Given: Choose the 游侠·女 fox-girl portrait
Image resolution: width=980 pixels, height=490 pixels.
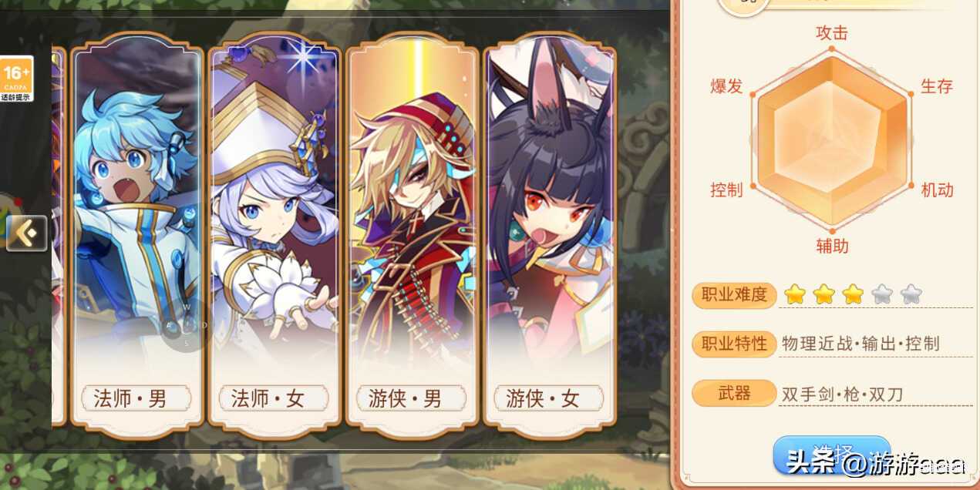Looking at the screenshot, I should (550, 235).
